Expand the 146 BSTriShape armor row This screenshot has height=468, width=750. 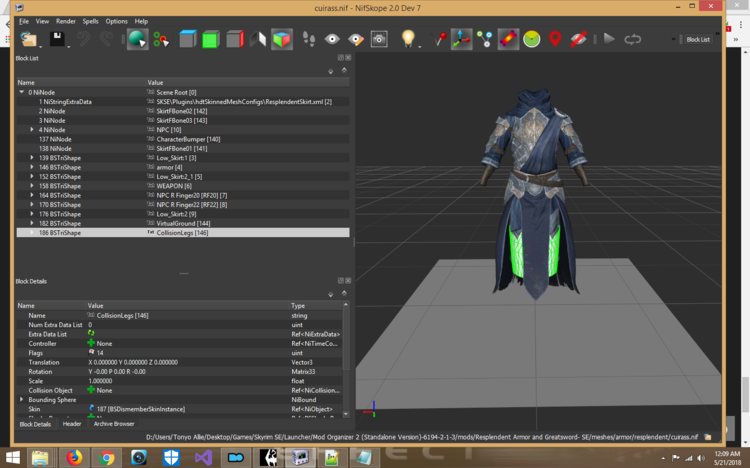point(32,167)
